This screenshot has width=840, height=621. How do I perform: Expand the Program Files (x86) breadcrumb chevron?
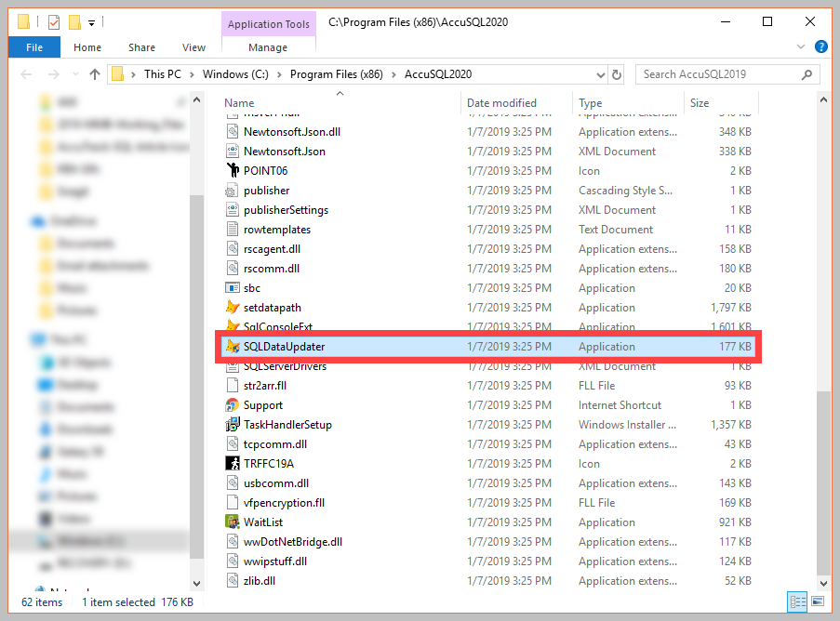click(393, 75)
